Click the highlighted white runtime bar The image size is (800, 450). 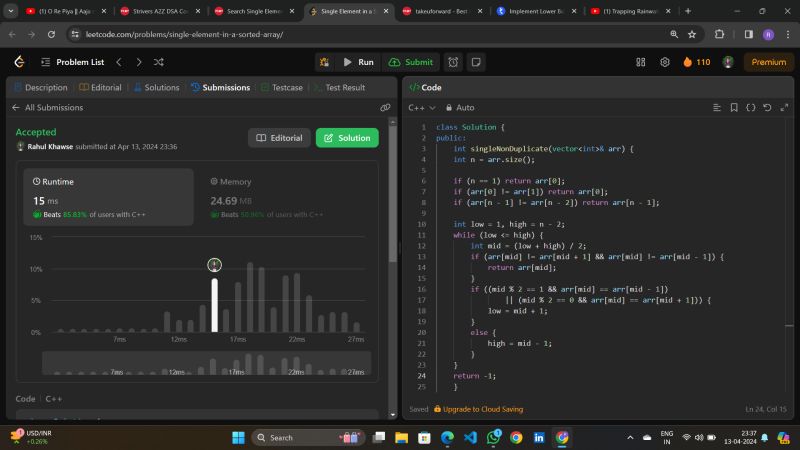pyautogui.click(x=215, y=305)
